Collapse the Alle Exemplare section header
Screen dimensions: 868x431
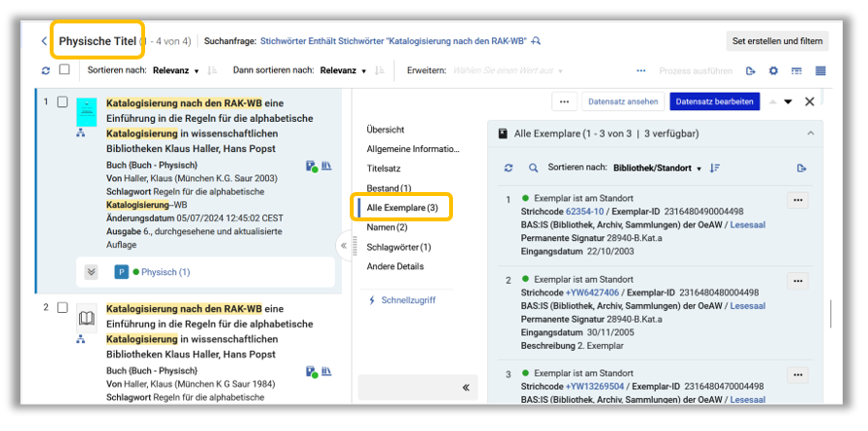[x=809, y=134]
